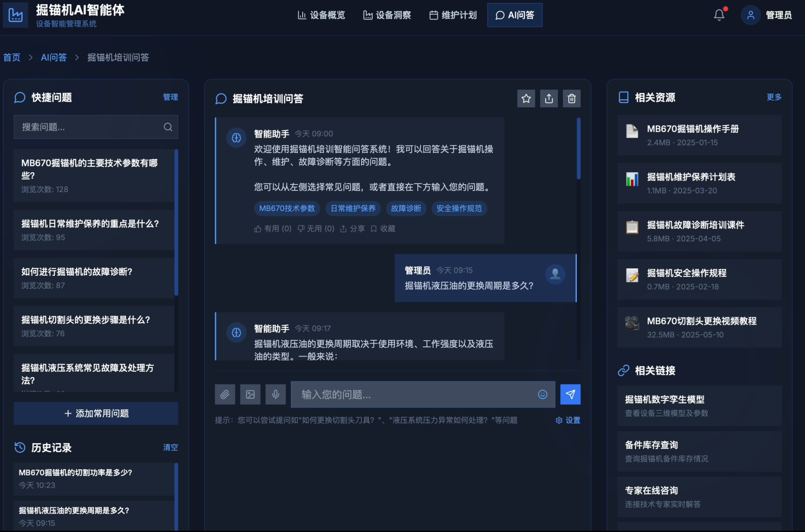The image size is (805, 532).
Task: Open the 掘锚机数字孪生模型 link card
Action: coord(699,406)
